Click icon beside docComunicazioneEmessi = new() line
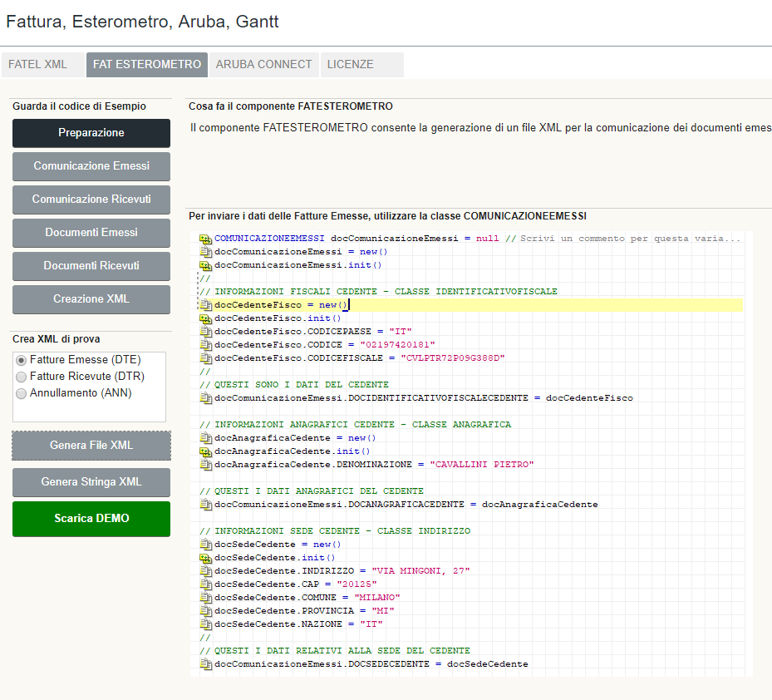This screenshot has height=700, width=772. pyautogui.click(x=205, y=252)
